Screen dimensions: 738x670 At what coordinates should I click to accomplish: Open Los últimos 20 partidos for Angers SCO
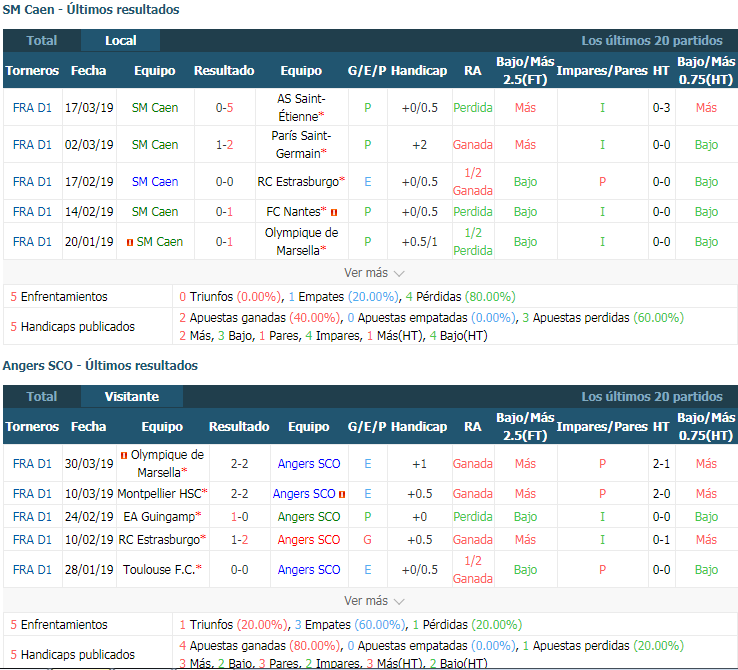coord(651,397)
